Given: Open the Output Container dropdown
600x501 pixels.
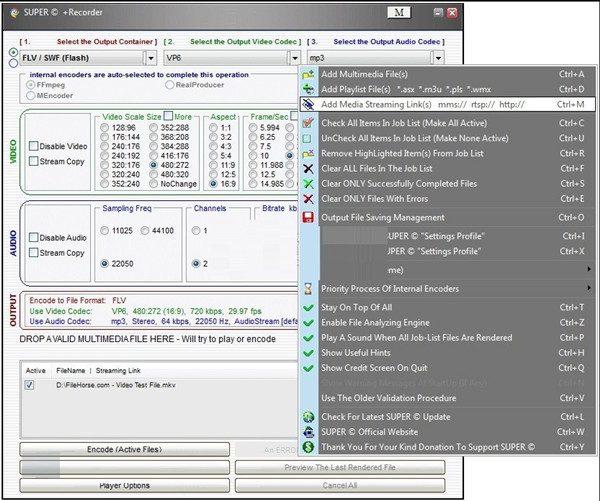Looking at the screenshot, I should [149, 58].
